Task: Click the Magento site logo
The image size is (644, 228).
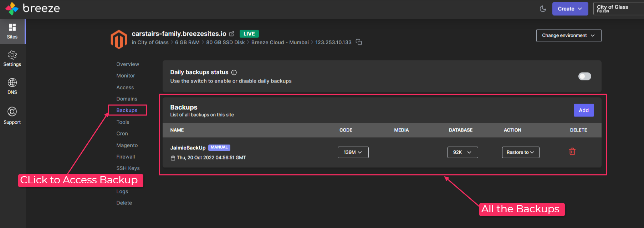Action: [x=119, y=39]
